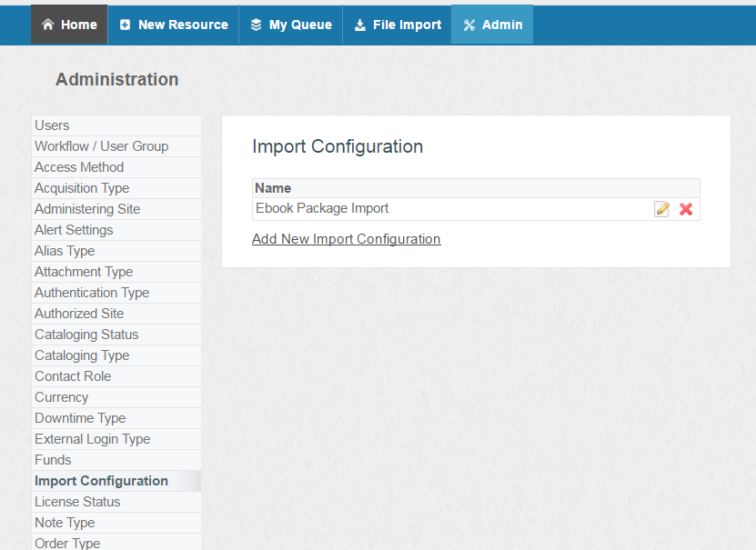Select Access Method in the sidebar

pyautogui.click(x=116, y=167)
